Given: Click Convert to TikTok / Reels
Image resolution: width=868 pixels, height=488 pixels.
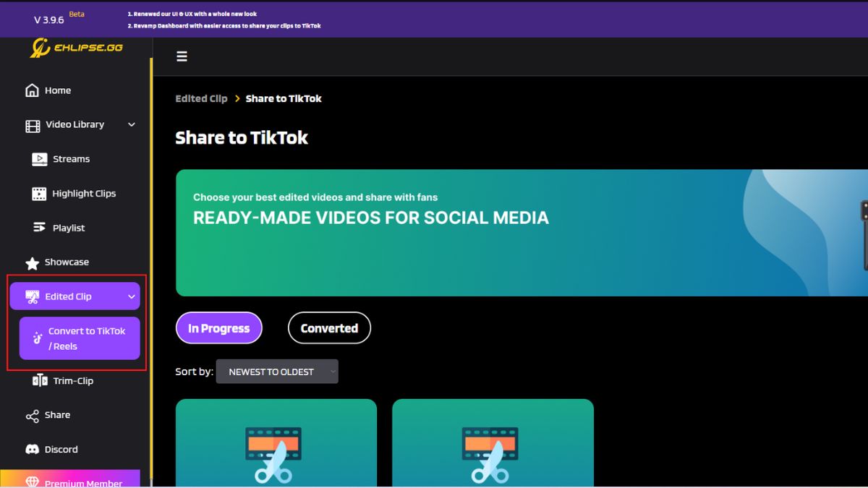Looking at the screenshot, I should click(78, 338).
